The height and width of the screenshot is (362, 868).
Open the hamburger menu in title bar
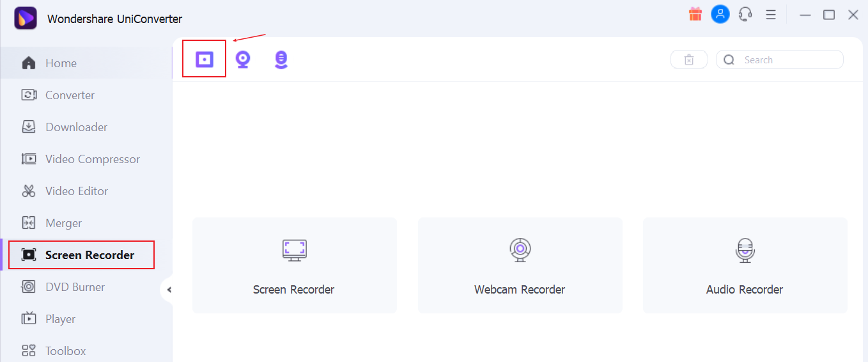[771, 15]
